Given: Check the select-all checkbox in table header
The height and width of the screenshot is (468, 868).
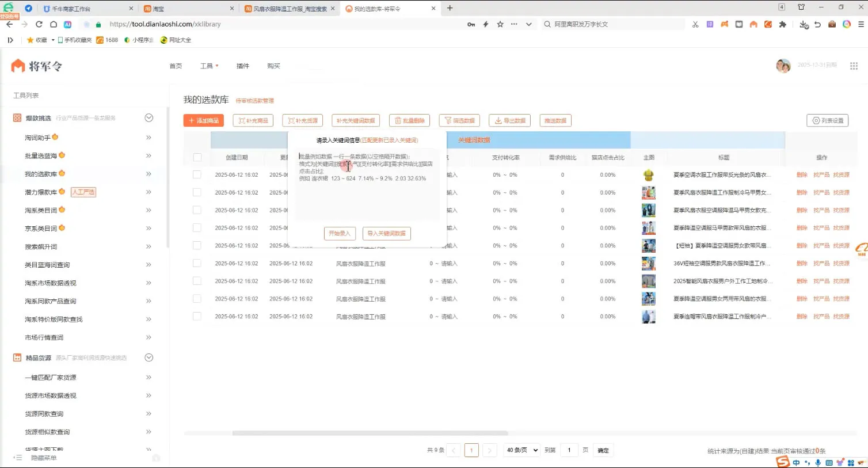Looking at the screenshot, I should 197,157.
